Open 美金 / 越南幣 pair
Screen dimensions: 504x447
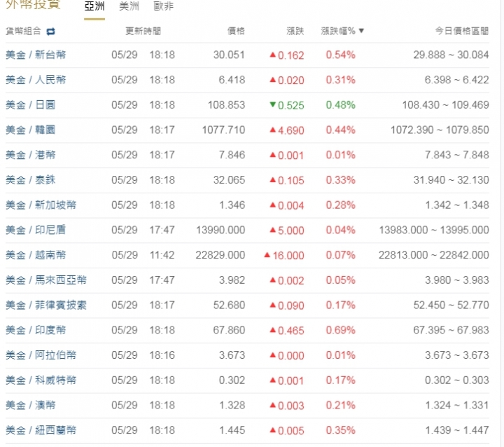[x=36, y=255]
